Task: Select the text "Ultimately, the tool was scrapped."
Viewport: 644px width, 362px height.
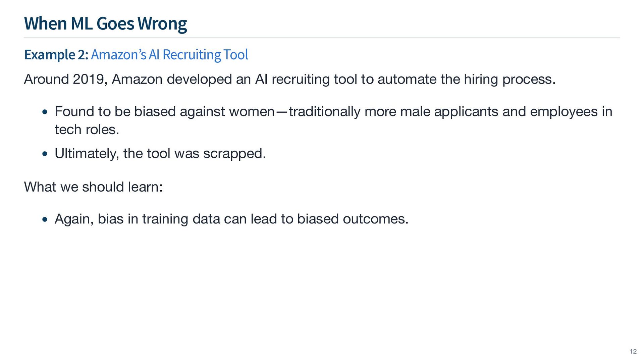Action: 160,154
